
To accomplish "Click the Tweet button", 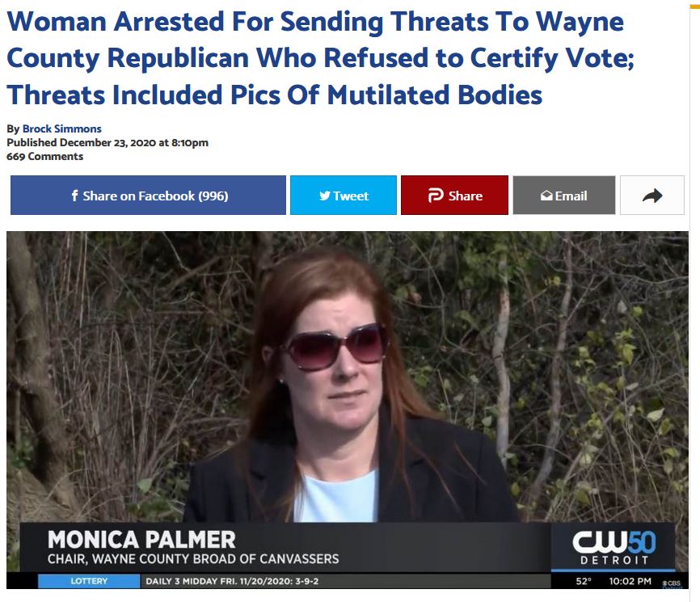I will tap(344, 195).
